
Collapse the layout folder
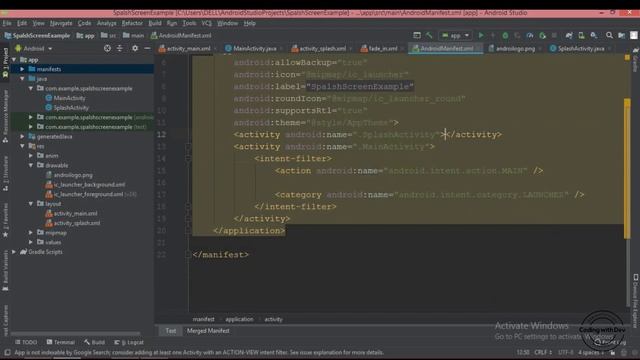pos(31,204)
